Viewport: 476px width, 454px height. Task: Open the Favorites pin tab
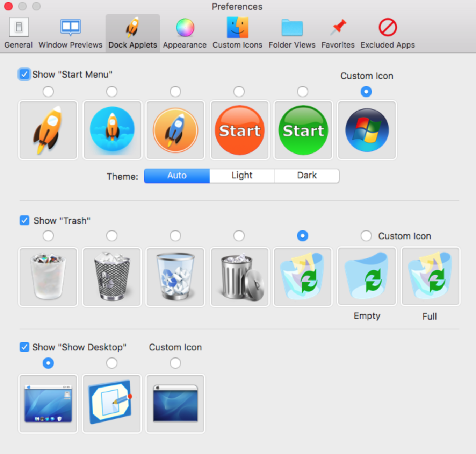tap(338, 33)
